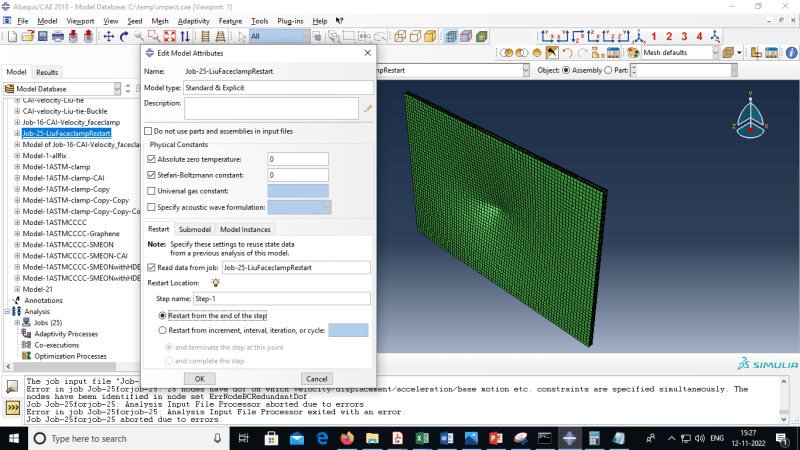Select the Pan view tool
This screenshot has width=800, height=450.
coord(109,36)
